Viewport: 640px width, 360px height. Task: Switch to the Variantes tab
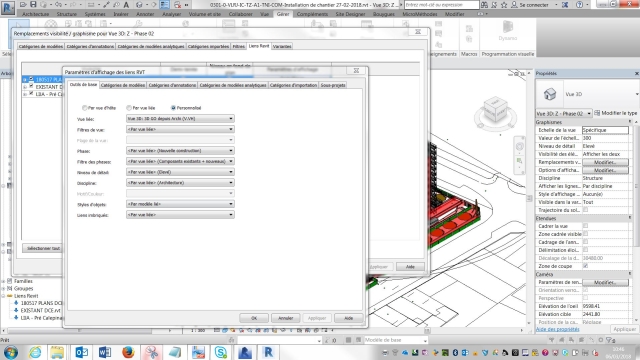[x=282, y=46]
